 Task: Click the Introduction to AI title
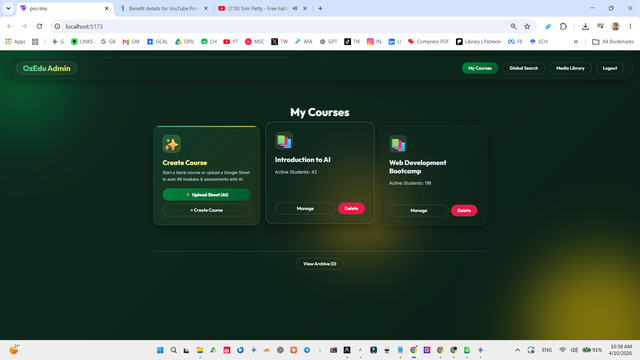pyautogui.click(x=302, y=160)
